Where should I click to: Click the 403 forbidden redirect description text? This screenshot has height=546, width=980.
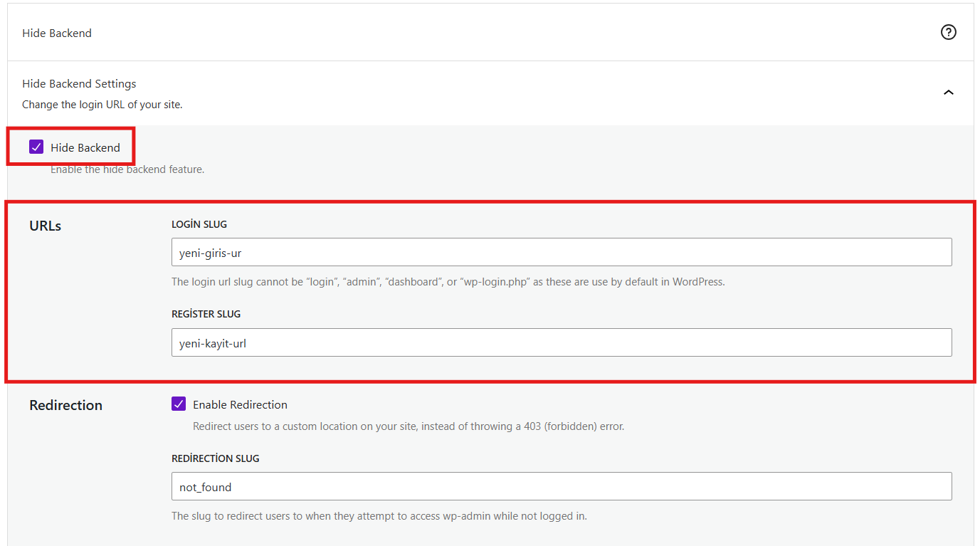pyautogui.click(x=409, y=426)
